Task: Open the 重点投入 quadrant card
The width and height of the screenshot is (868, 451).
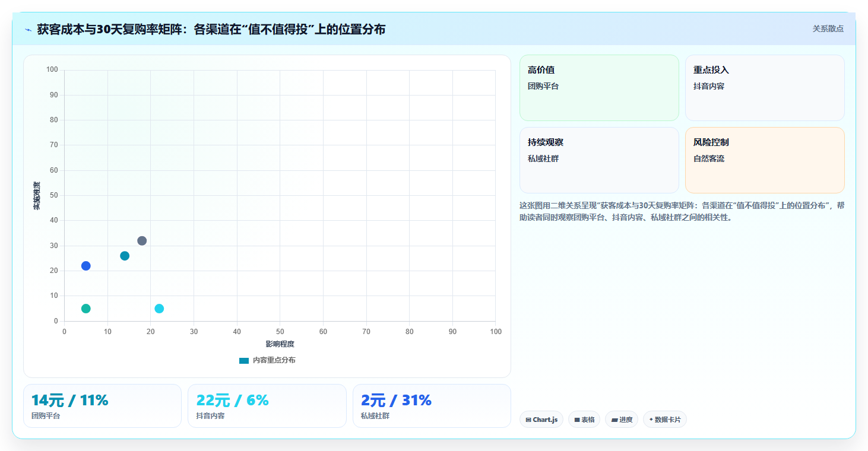Action: click(x=765, y=88)
